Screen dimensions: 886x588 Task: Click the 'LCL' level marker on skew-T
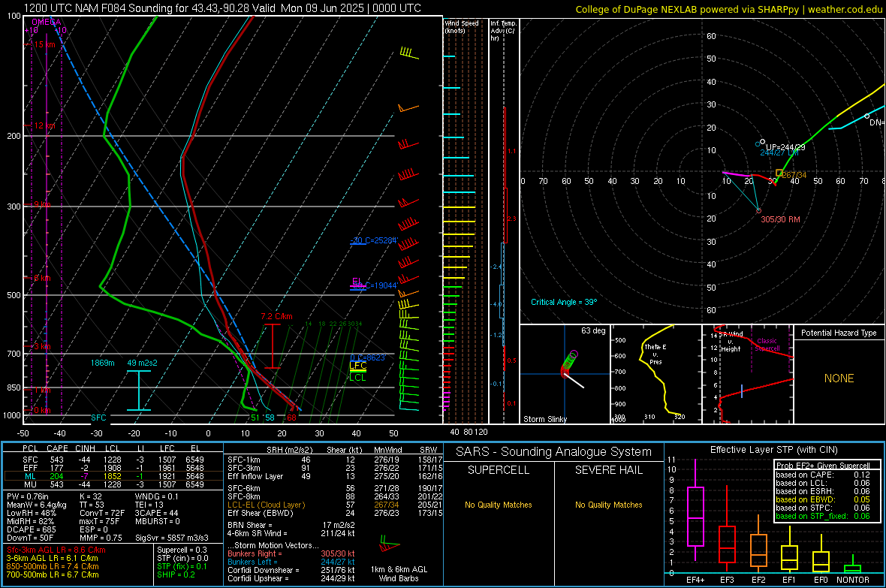(357, 378)
